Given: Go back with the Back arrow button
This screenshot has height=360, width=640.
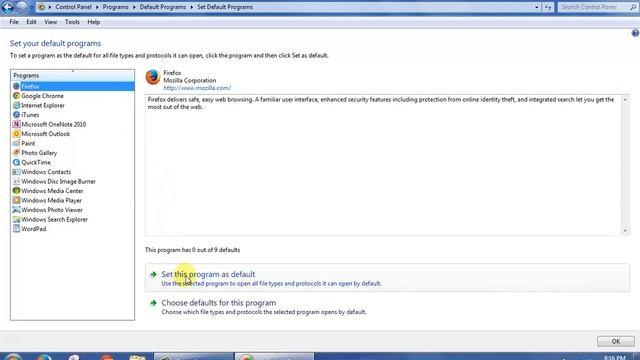Looking at the screenshot, I should pos(7,7).
